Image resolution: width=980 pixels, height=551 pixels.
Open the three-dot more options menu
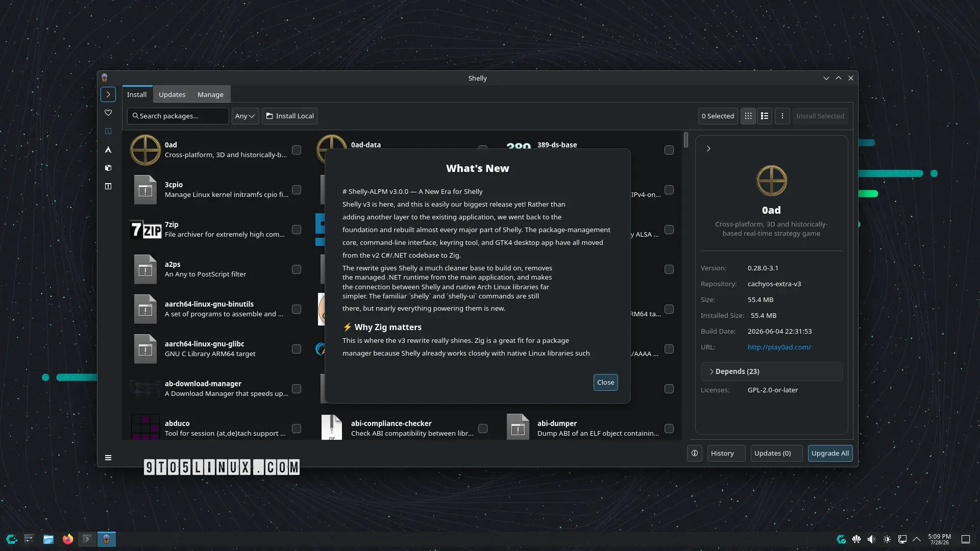tap(782, 116)
